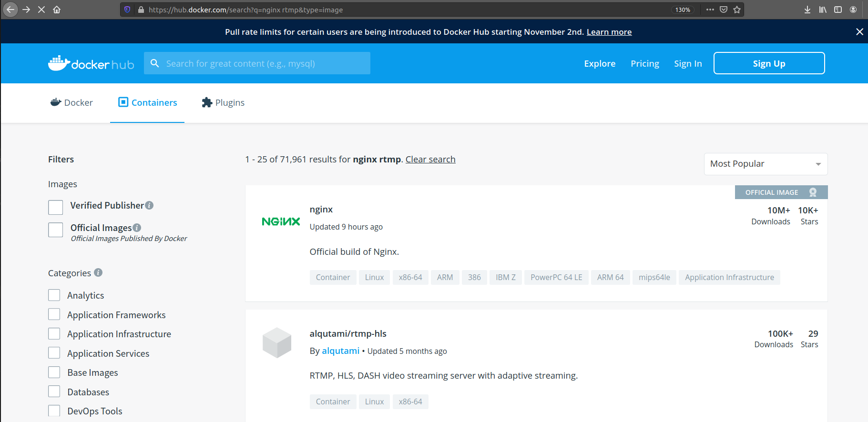Select the Application Frameworks checkbox
Viewport: 868px width, 422px height.
[54, 314]
